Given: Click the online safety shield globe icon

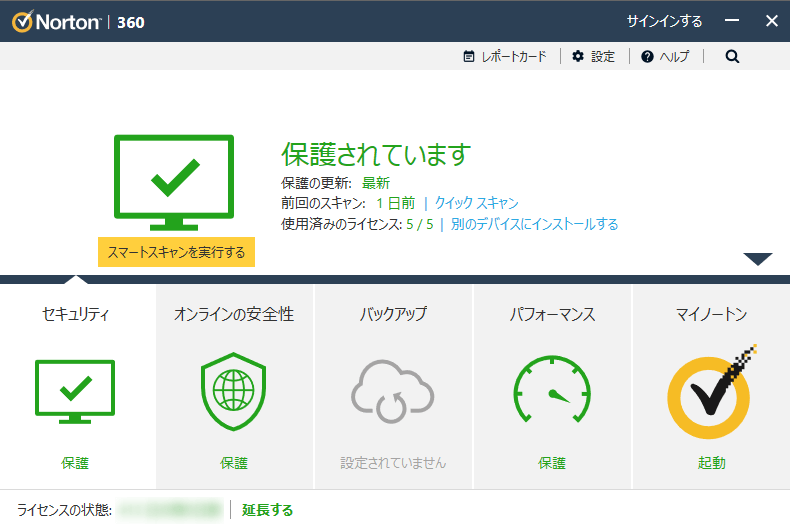Looking at the screenshot, I should (x=234, y=391).
